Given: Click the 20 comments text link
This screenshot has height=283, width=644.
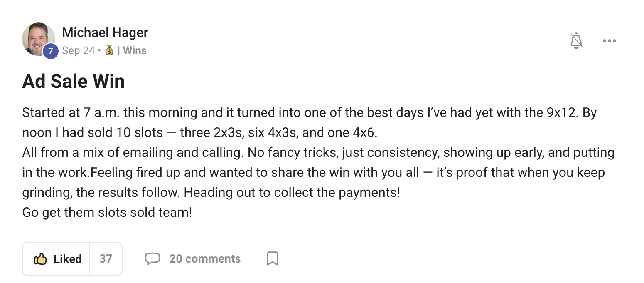Looking at the screenshot, I should click(x=204, y=258).
